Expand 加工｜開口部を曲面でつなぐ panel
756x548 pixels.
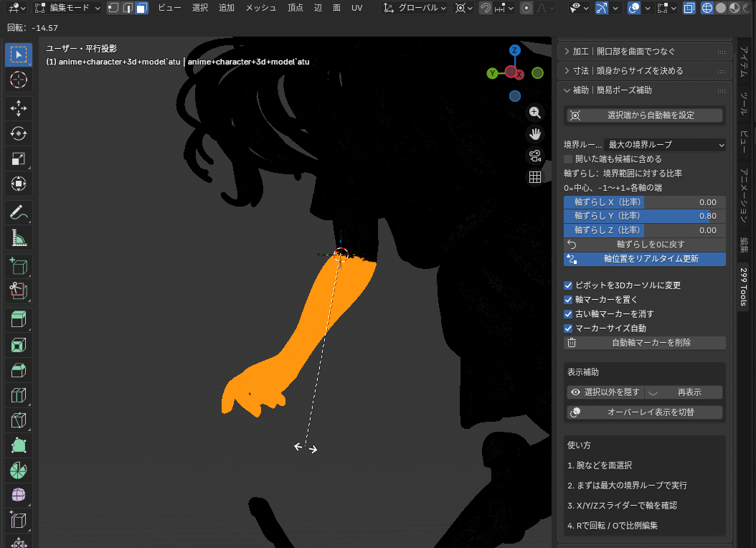coord(645,52)
